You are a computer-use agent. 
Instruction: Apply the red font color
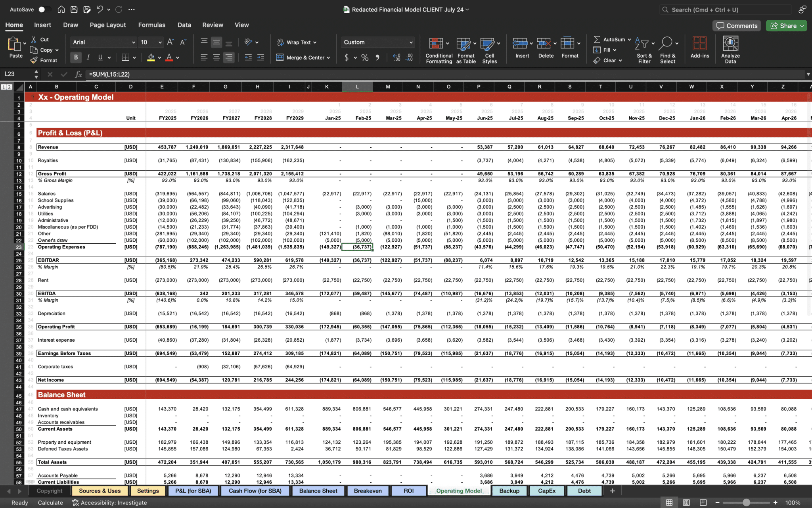(x=169, y=58)
